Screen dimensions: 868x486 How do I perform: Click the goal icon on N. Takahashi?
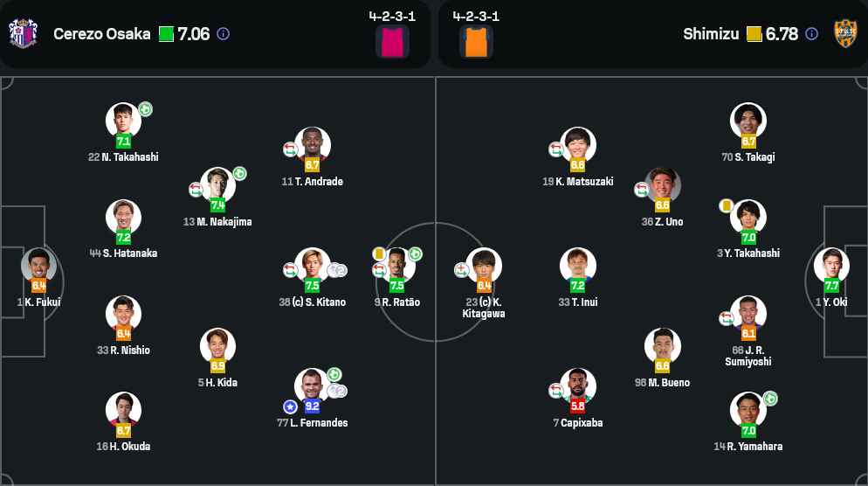click(x=146, y=109)
